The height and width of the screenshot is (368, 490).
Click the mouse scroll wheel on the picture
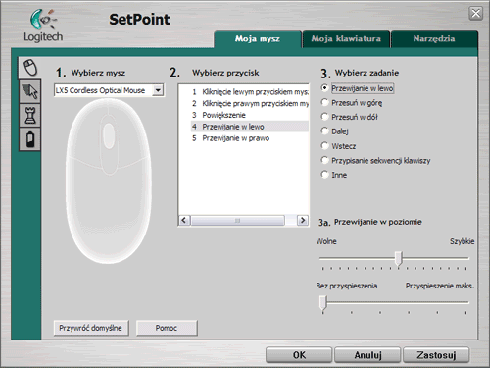pyautogui.click(x=109, y=136)
